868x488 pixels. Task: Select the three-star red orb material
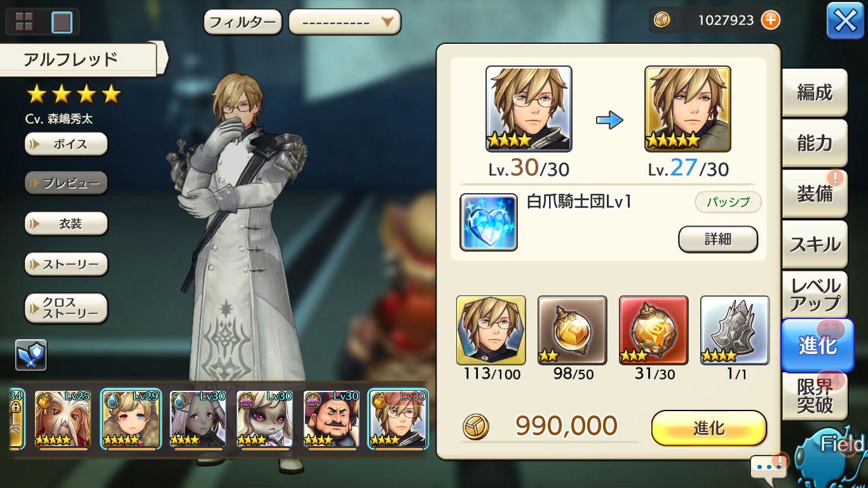(x=654, y=330)
